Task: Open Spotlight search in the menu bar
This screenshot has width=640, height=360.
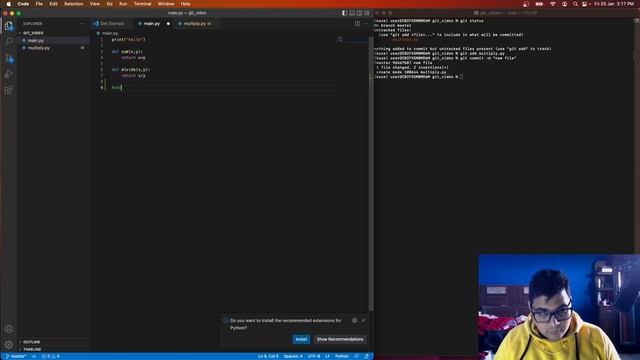Action: (x=575, y=4)
